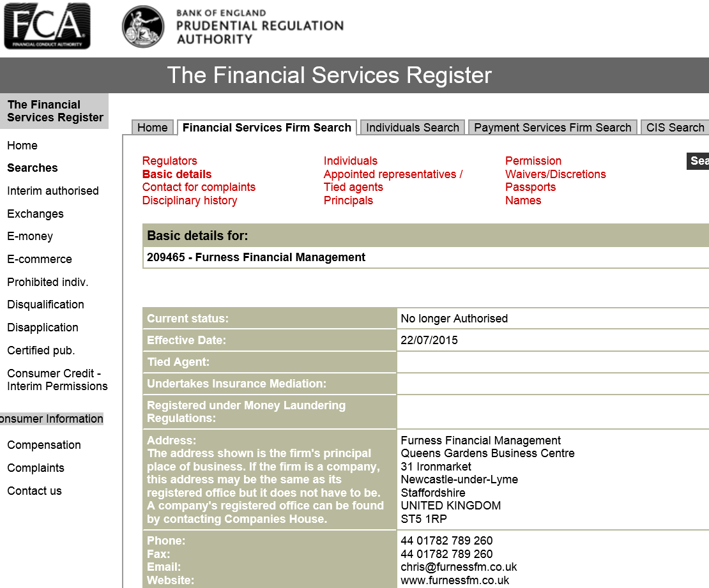709x588 pixels.
Task: Open Consumer Credit - Interim Permissions
Action: point(57,380)
